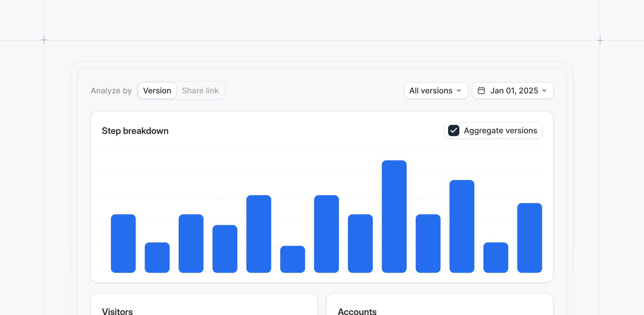Click the tallest bar in the chart
The width and height of the screenshot is (644, 315).
click(x=394, y=216)
